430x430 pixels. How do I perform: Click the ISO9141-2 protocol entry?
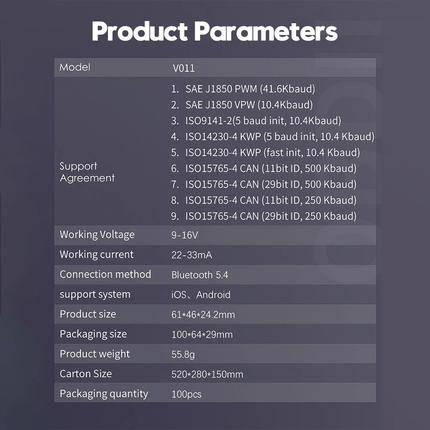coord(256,121)
